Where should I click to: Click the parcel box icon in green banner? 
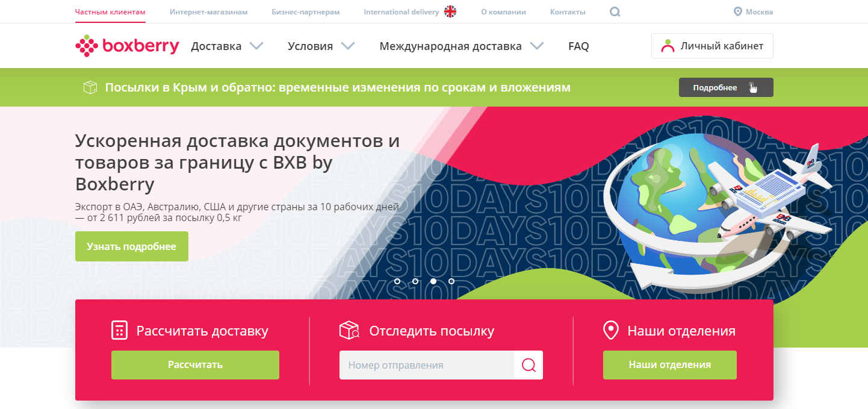pyautogui.click(x=90, y=87)
